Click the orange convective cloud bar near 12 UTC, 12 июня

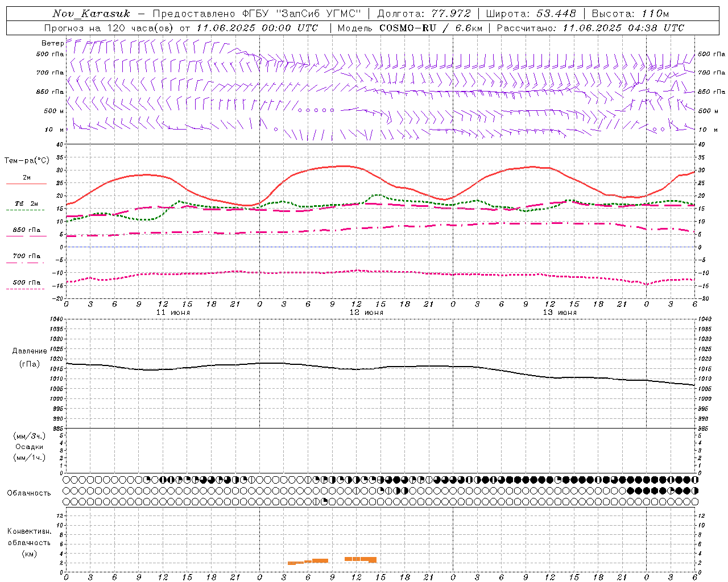click(x=361, y=559)
